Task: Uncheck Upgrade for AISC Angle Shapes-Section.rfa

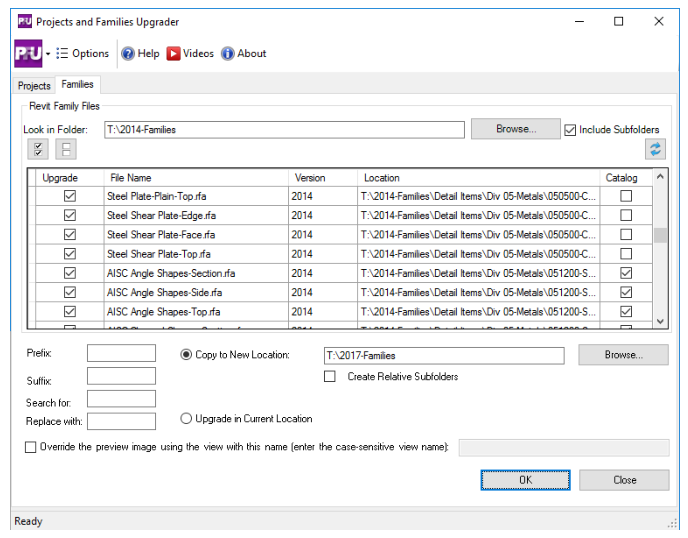Action: pos(70,273)
